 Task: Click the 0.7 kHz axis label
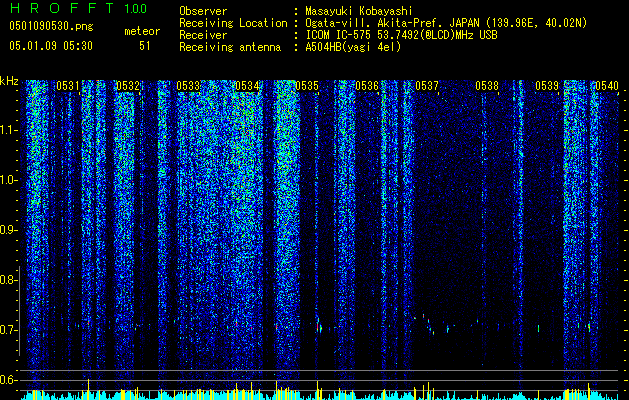tap(8, 330)
